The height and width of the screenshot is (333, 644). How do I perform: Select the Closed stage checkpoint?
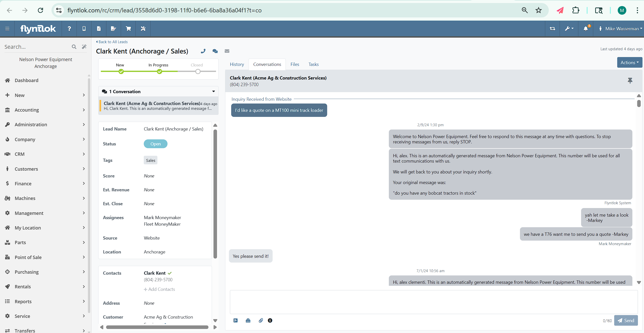198,71
